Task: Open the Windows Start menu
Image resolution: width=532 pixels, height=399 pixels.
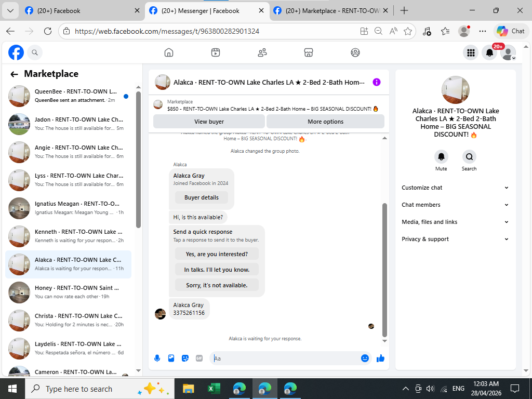Action: pos(12,389)
